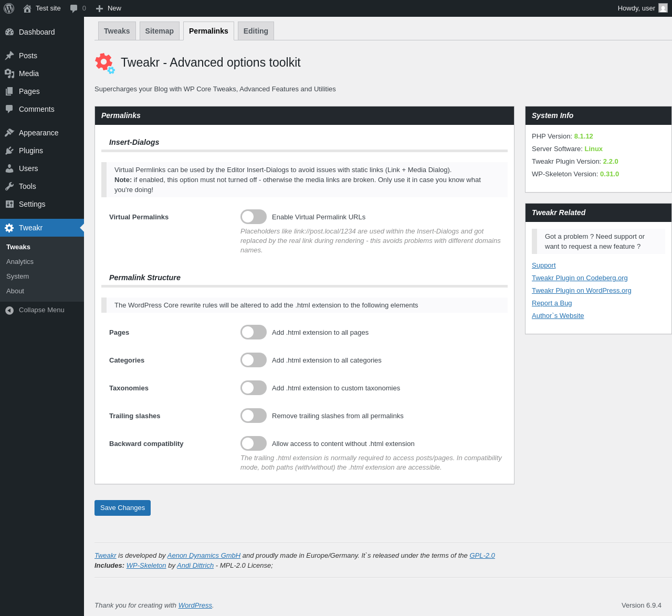
Task: Click the Collapse Menu arrow icon
Action: tap(9, 310)
